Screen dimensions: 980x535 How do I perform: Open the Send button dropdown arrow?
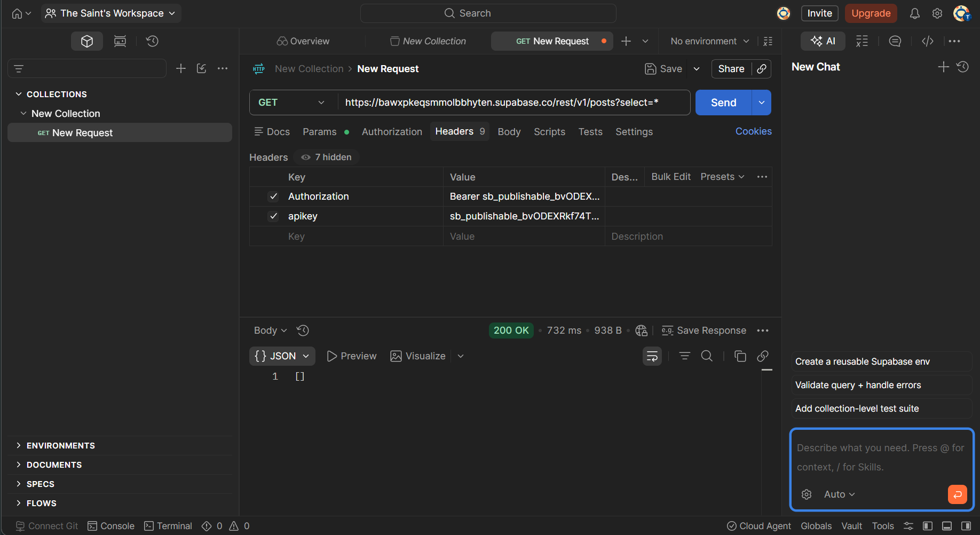762,103
